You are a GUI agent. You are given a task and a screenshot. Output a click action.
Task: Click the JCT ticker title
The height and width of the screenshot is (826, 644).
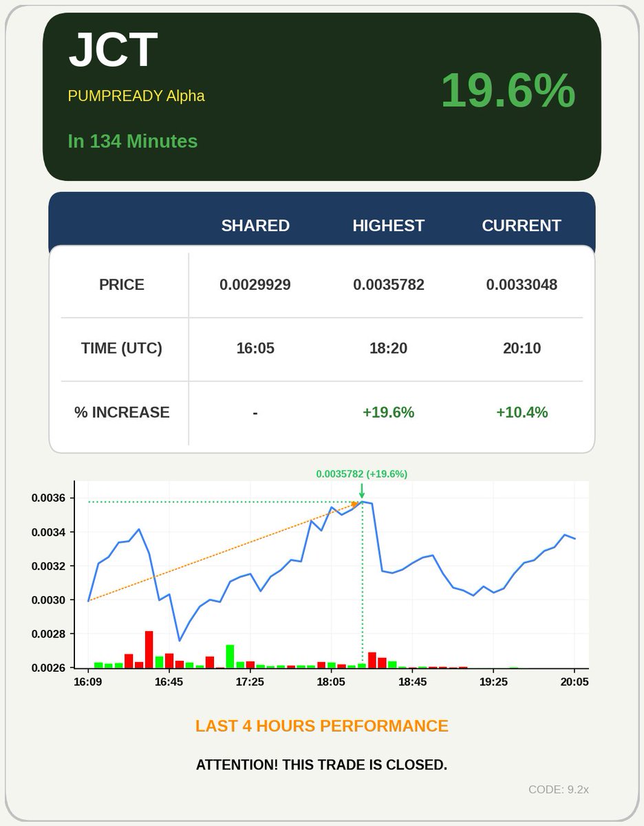point(114,50)
